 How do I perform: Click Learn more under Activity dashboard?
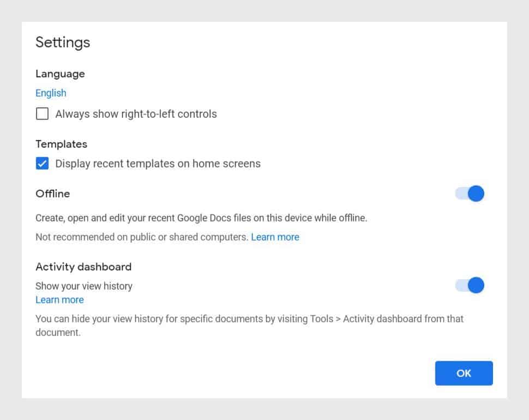pos(59,299)
